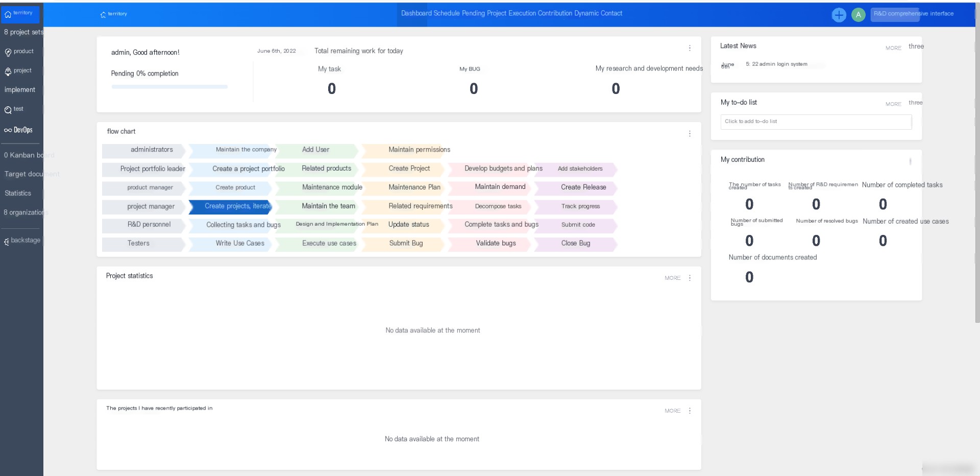Click the territory breadcrumb home icon in header
This screenshot has width=980, height=476.
pos(103,14)
